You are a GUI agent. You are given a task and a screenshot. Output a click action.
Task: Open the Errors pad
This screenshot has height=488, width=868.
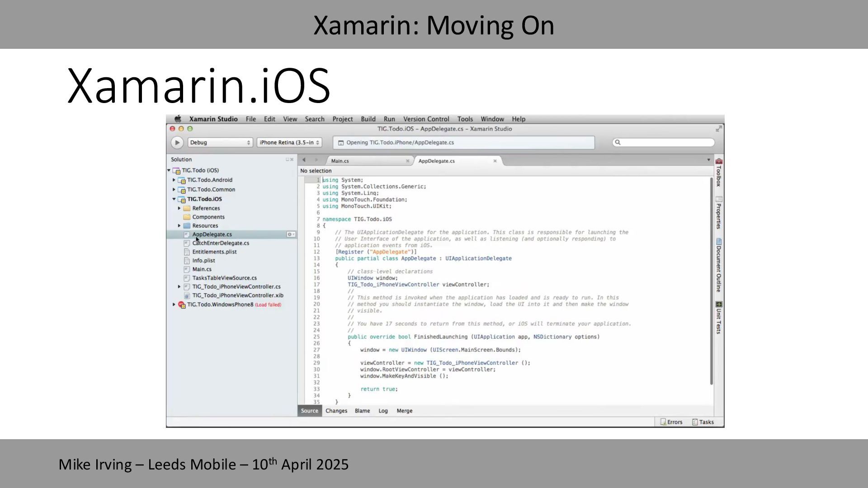[671, 422]
